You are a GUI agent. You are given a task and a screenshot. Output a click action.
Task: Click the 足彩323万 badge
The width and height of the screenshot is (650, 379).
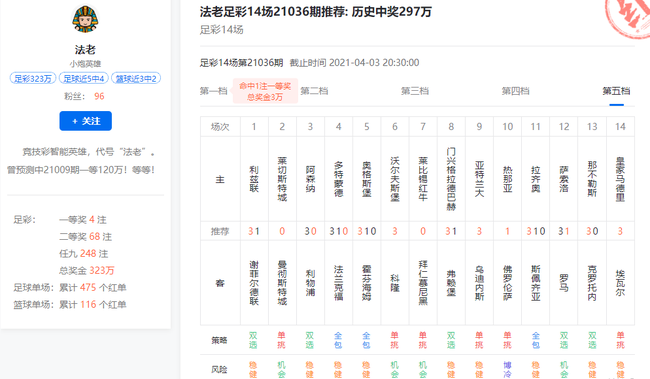click(33, 78)
